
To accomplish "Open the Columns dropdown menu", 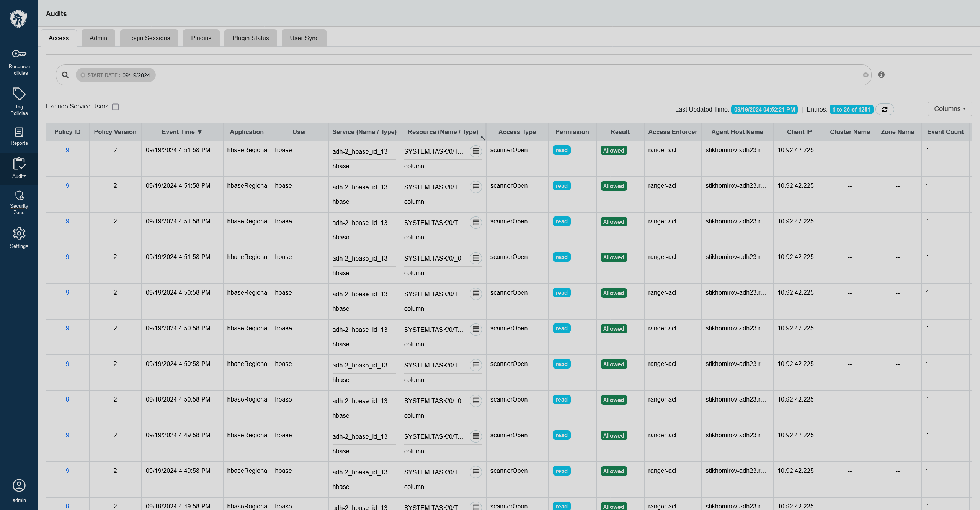I will (948, 108).
